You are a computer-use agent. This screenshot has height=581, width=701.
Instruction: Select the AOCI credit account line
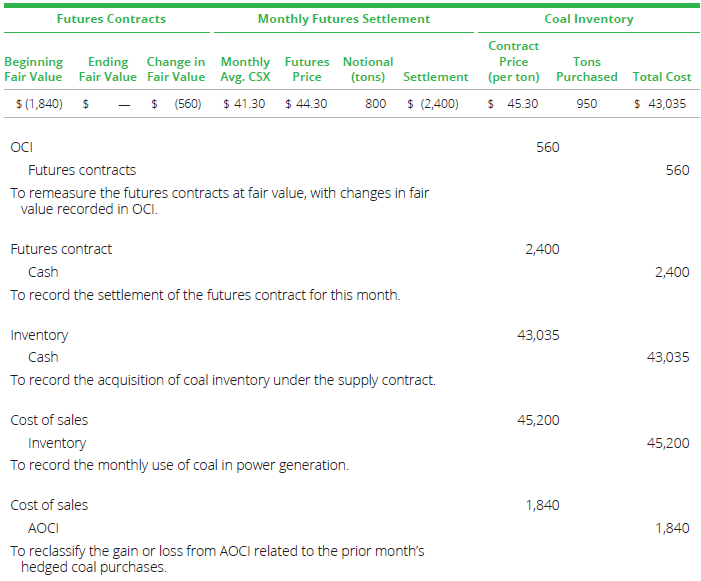pos(43,528)
